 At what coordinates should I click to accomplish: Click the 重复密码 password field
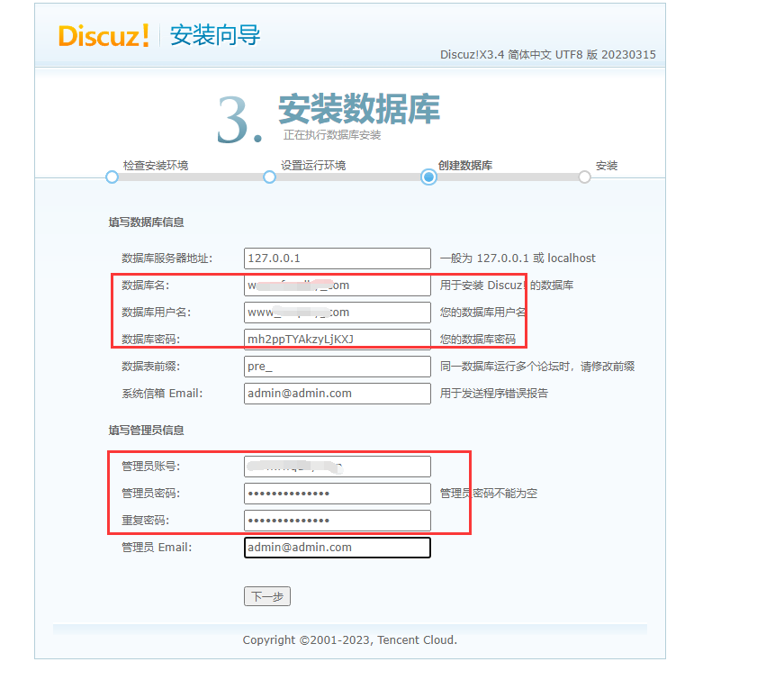(337, 521)
